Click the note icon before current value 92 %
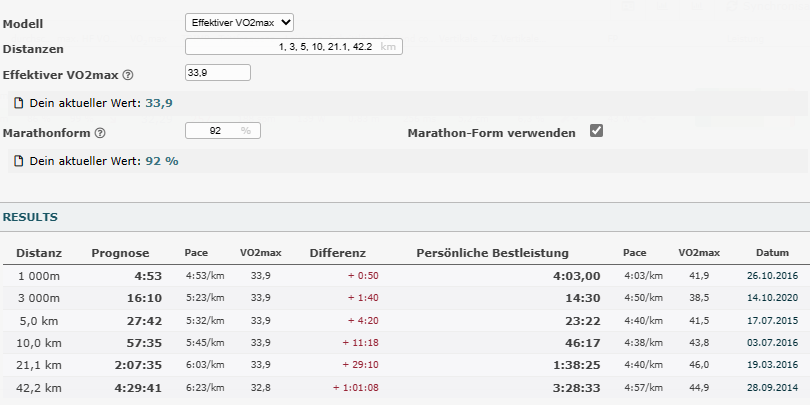810x405 pixels. pyautogui.click(x=17, y=161)
